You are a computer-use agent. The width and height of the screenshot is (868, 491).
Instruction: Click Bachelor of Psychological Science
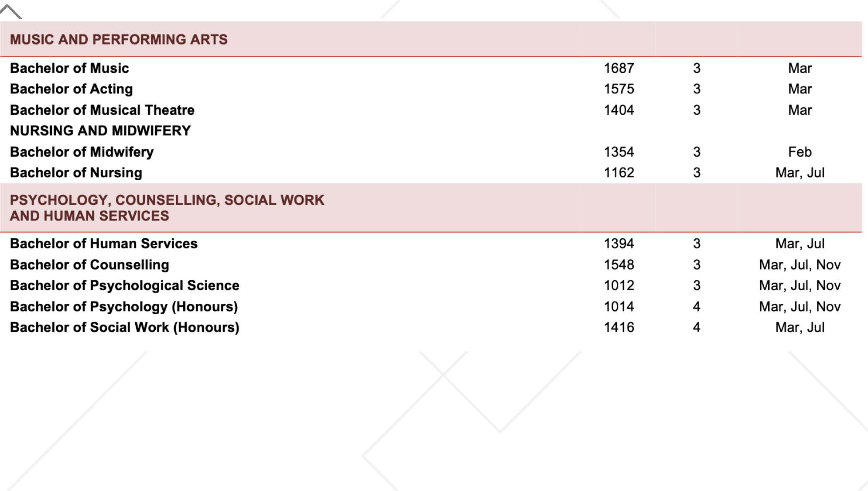point(124,285)
